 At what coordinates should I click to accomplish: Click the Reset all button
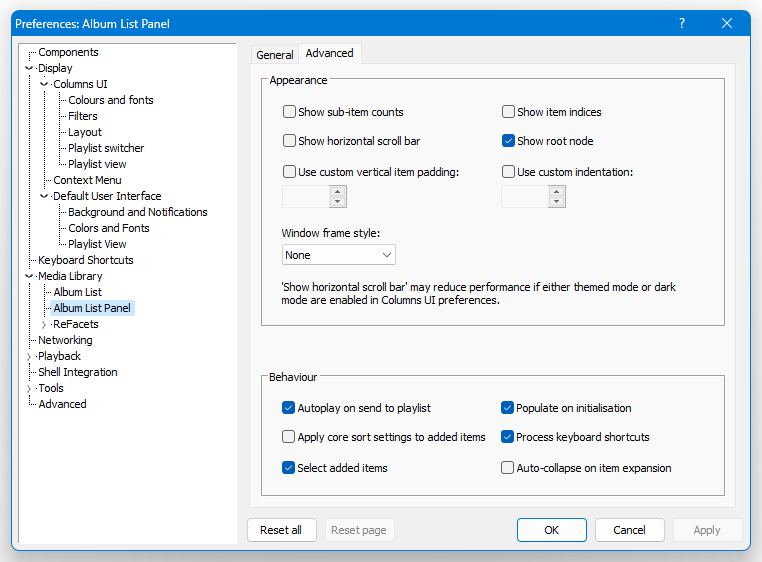coord(281,530)
